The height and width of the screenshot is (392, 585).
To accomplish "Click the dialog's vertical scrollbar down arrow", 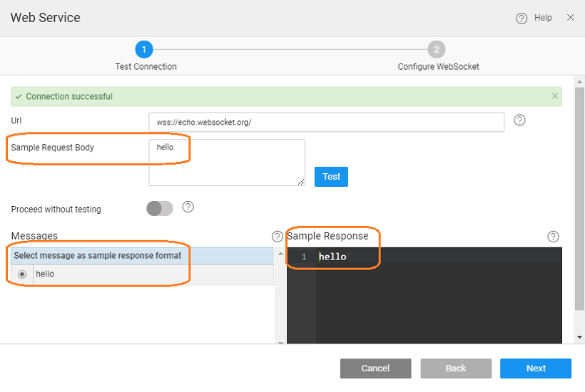I will (x=579, y=337).
